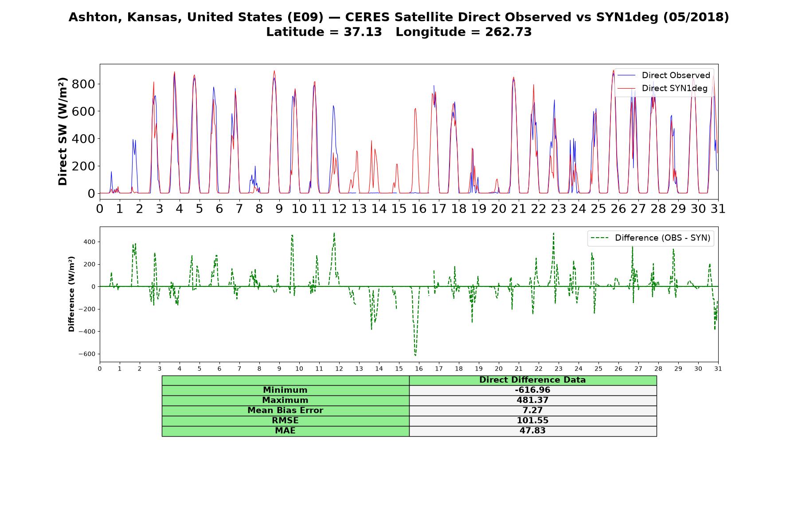Screen dimensions: 798x532
Task: Click the Difference (W/m²) axis label
Action: [x=71, y=294]
